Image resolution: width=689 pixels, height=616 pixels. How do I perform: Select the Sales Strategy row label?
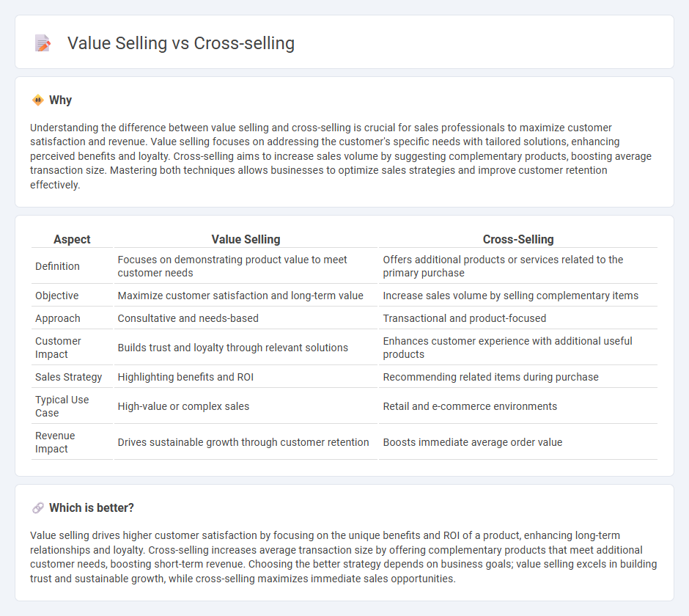[69, 377]
